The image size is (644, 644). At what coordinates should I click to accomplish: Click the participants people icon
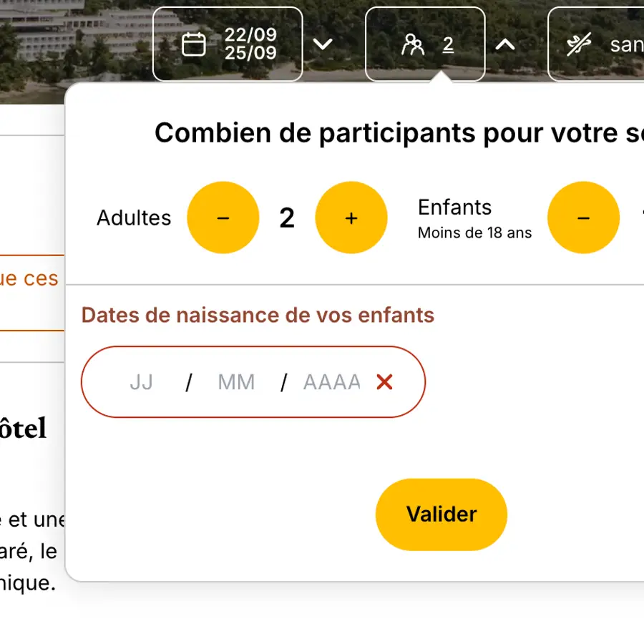point(413,45)
